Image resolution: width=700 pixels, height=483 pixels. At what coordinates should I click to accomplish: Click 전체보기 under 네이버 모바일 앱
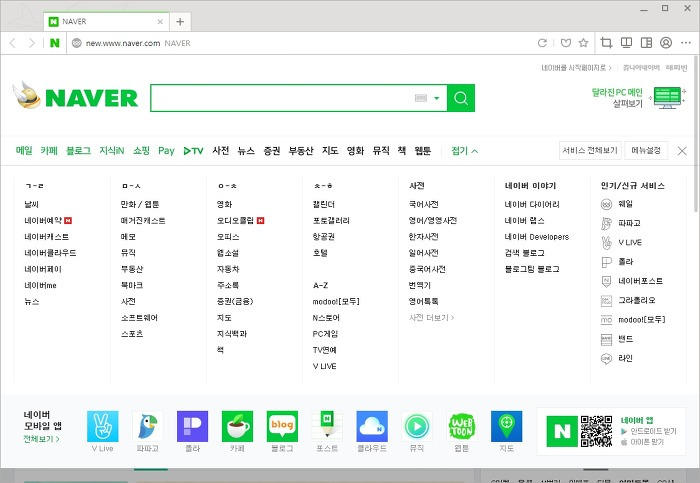(x=41, y=439)
